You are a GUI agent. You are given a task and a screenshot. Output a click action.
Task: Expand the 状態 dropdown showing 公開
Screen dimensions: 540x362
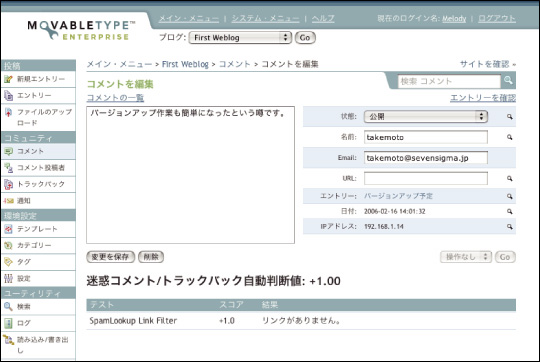[426, 116]
